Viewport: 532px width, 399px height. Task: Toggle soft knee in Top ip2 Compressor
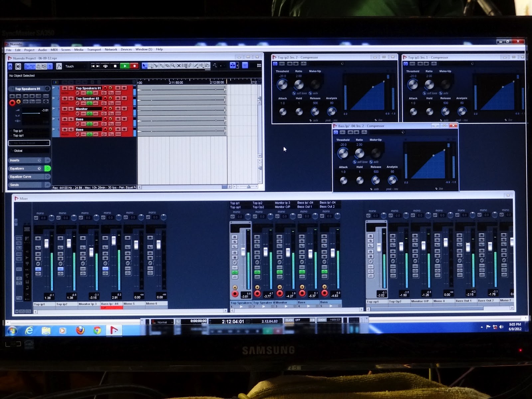pyautogui.click(x=294, y=93)
